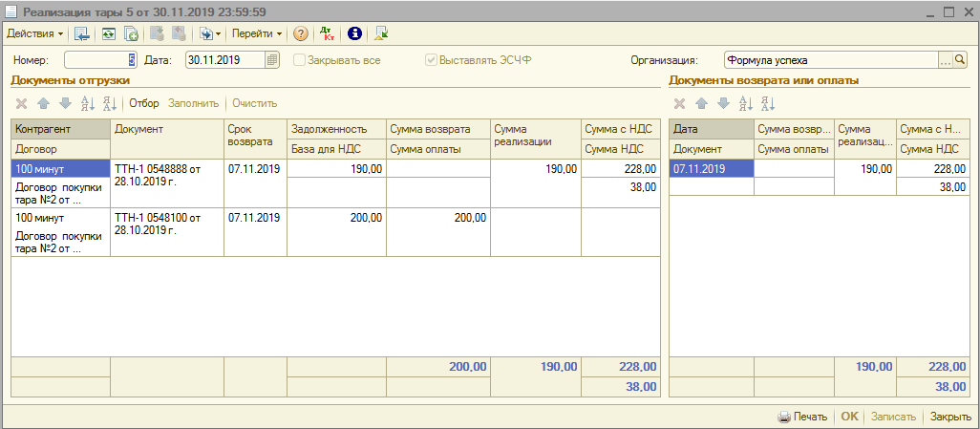Screen dimensions: 980x429
Task: Open the help question mark icon
Action: [301, 33]
